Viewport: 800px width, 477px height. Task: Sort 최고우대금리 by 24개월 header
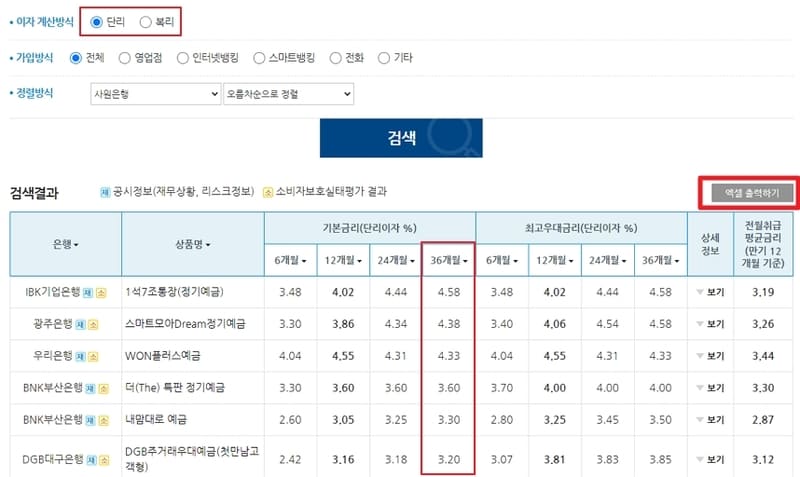[x=608, y=260]
